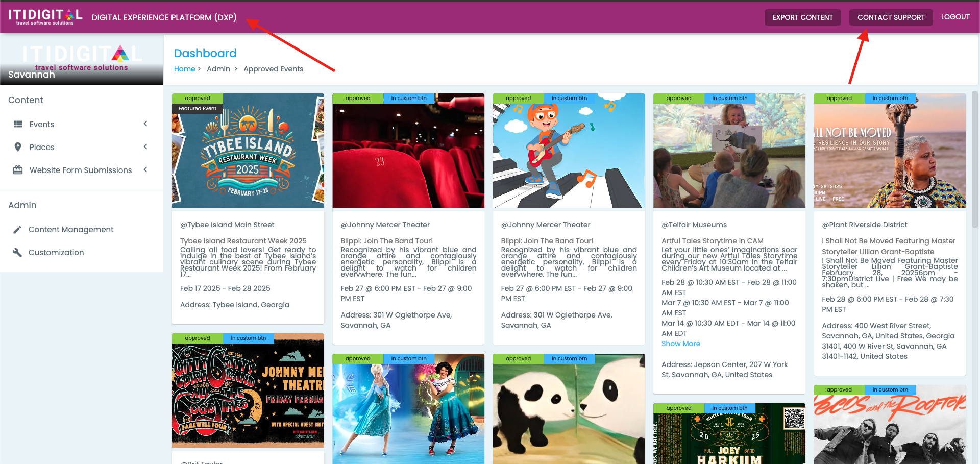Click the Contact Support button

click(891, 17)
